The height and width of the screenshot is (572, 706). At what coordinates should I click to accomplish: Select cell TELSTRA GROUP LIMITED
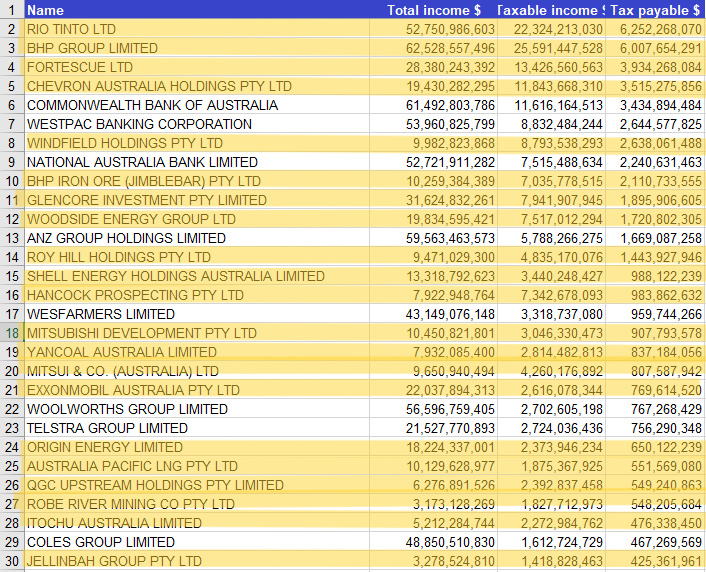[197, 428]
